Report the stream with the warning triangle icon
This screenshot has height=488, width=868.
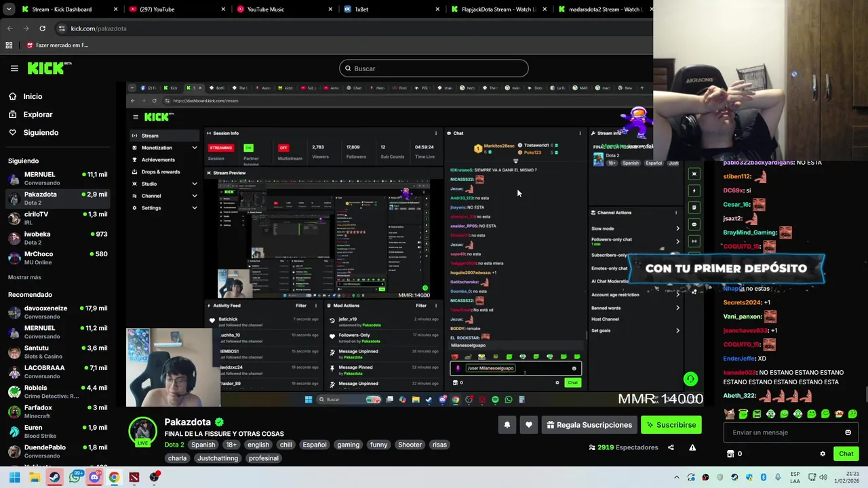click(x=692, y=447)
